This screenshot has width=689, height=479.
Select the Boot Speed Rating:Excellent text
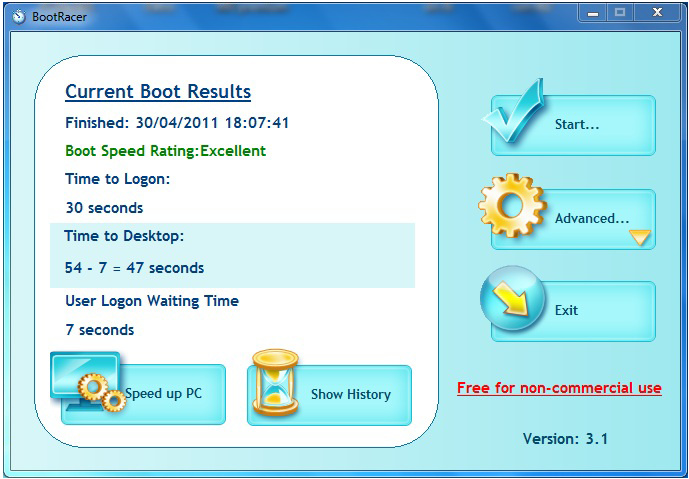click(x=166, y=151)
